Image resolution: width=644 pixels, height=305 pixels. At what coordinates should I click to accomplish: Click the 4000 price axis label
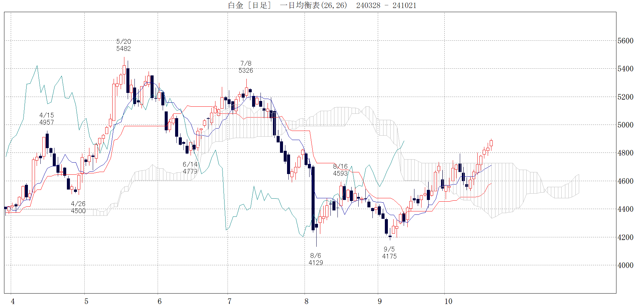(x=625, y=265)
